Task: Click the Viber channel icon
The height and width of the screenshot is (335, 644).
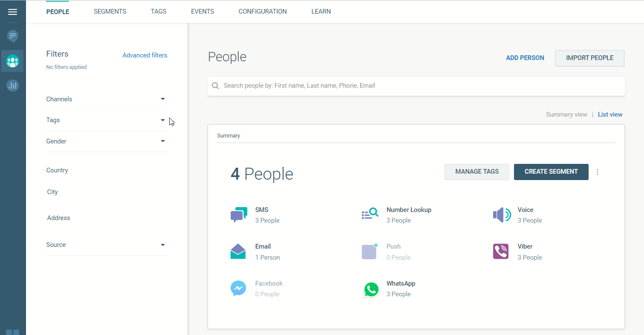Action: [x=501, y=252]
